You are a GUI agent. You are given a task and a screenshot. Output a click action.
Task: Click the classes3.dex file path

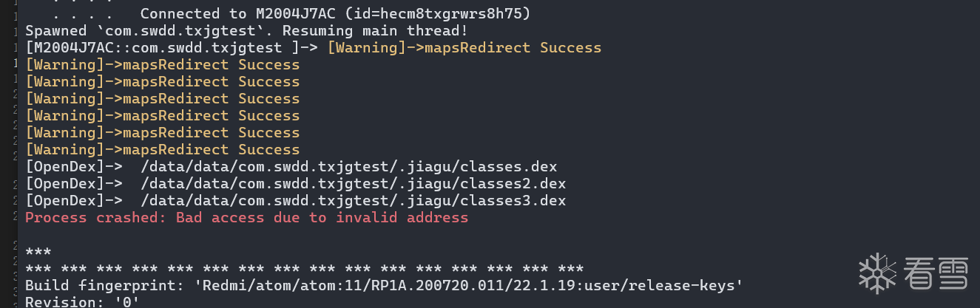click(x=354, y=201)
